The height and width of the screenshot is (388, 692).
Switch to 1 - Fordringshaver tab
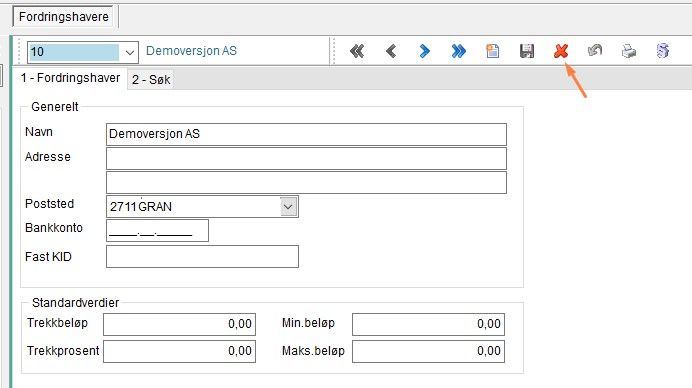[70, 78]
